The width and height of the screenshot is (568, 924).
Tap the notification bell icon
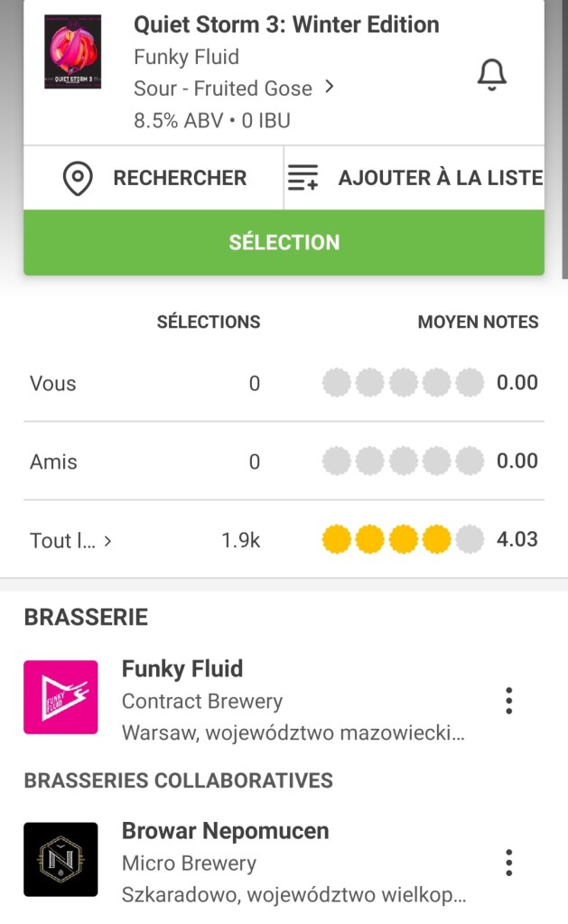click(491, 75)
